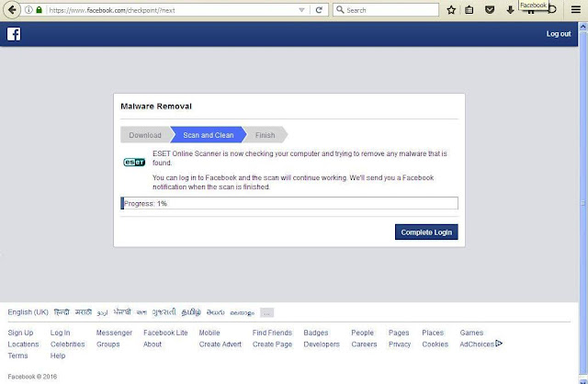The image size is (588, 384).
Task: Click Log out in the header
Action: [559, 34]
